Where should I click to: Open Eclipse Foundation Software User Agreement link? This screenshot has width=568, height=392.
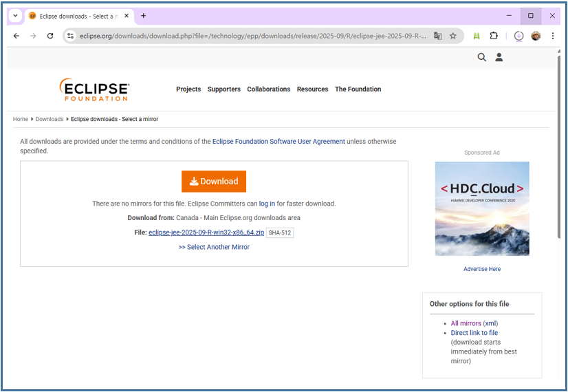pos(278,141)
